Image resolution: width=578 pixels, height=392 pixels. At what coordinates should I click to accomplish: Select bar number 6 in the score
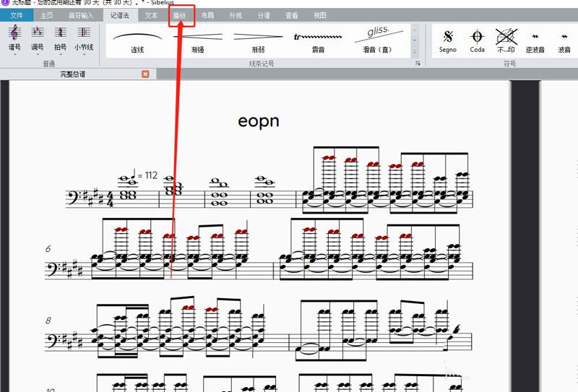48,248
